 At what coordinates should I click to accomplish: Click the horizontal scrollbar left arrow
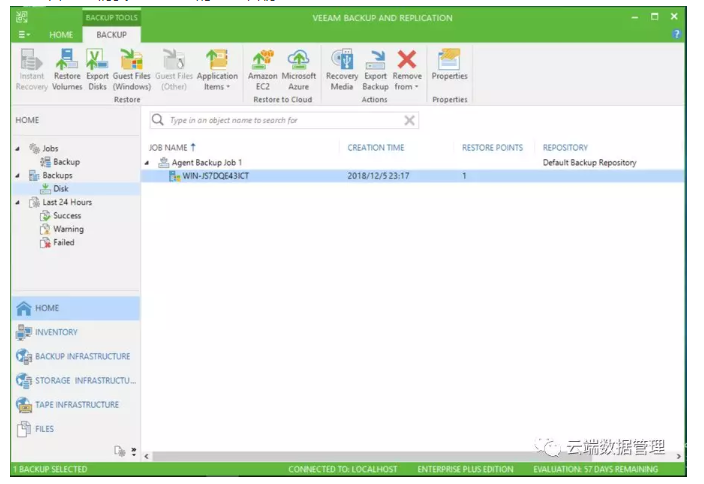pyautogui.click(x=147, y=456)
